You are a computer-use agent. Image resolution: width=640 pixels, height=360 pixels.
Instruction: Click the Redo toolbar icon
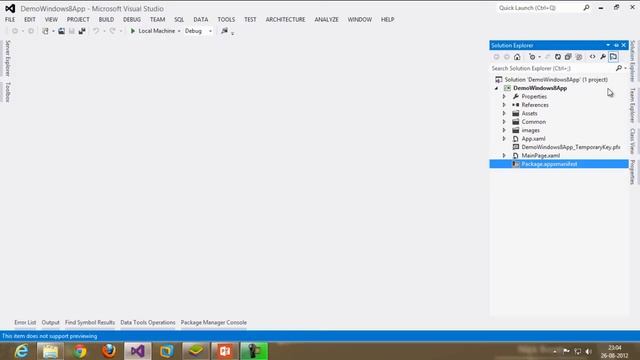(112, 31)
